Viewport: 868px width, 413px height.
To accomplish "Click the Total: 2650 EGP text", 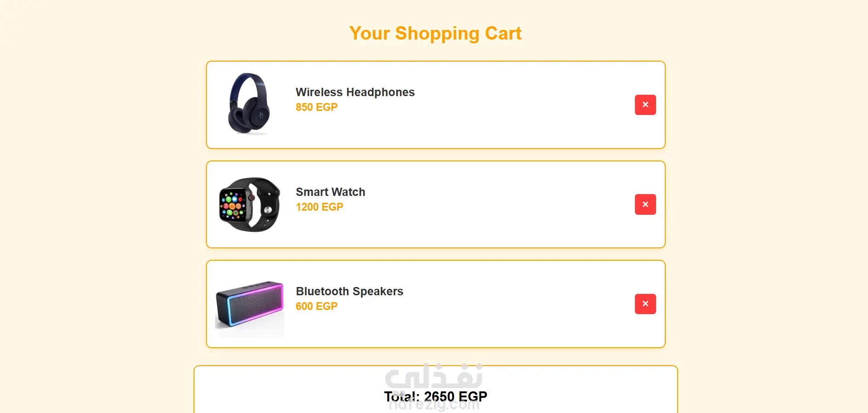I will [435, 396].
